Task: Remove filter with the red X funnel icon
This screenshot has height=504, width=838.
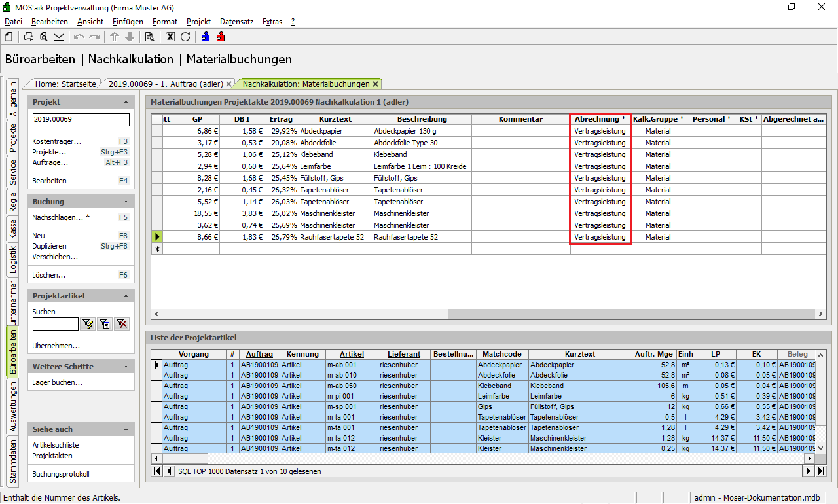Action: pos(121,324)
